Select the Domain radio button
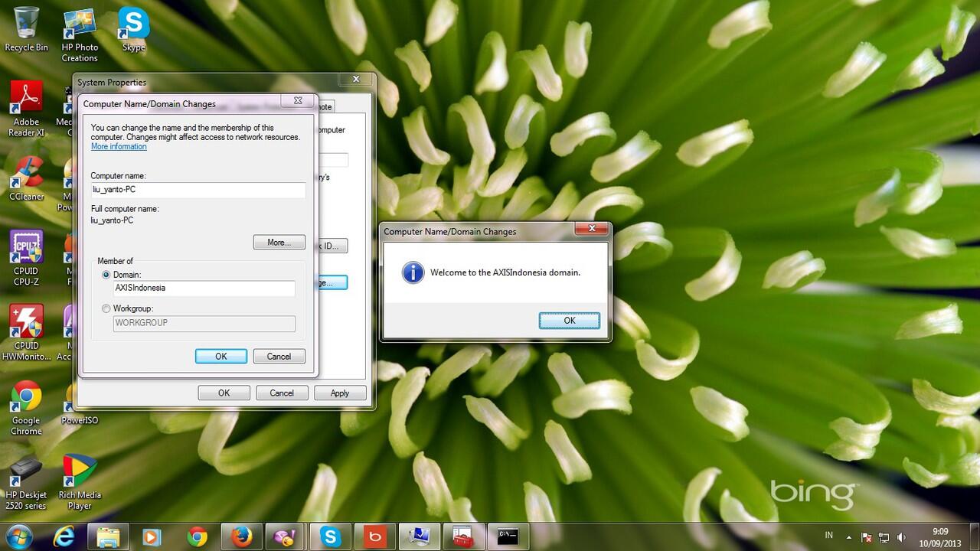The width and height of the screenshot is (980, 551). point(106,275)
